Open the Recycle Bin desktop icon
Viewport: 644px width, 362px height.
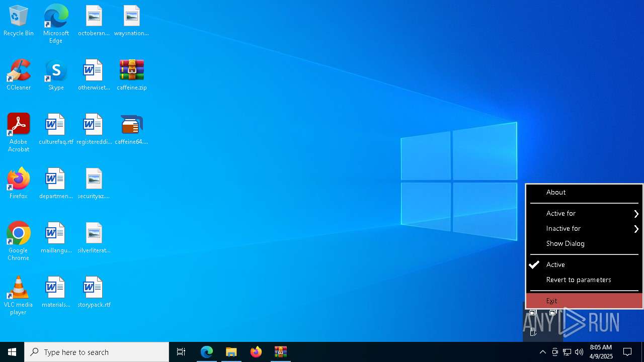point(19,21)
